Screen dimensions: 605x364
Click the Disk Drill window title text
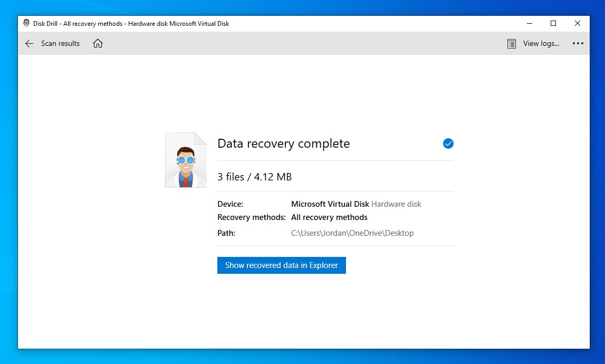tap(131, 24)
